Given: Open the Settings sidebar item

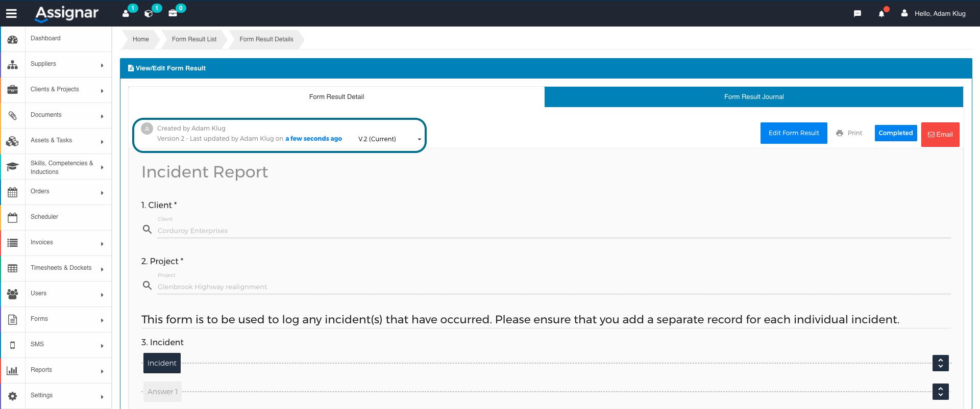Looking at the screenshot, I should [56, 396].
